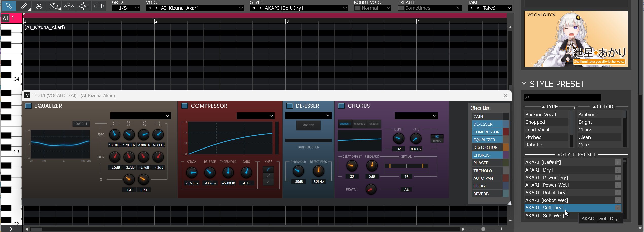The height and width of the screenshot is (232, 644).
Task: Select the note timing stretch tool
Action: tap(98, 6)
